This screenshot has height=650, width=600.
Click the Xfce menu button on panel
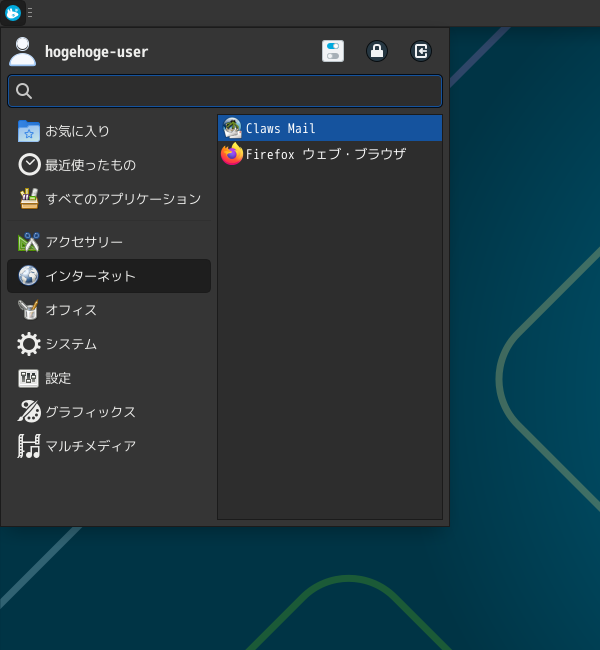pos(13,13)
